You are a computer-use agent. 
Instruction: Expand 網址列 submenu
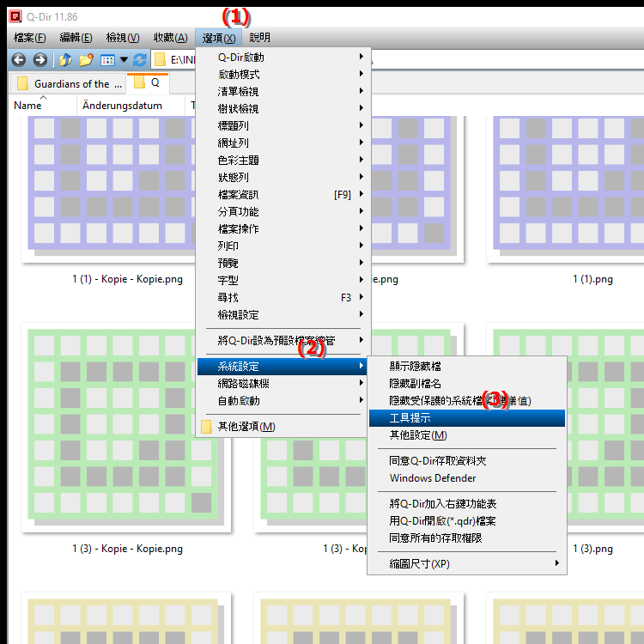(x=283, y=143)
